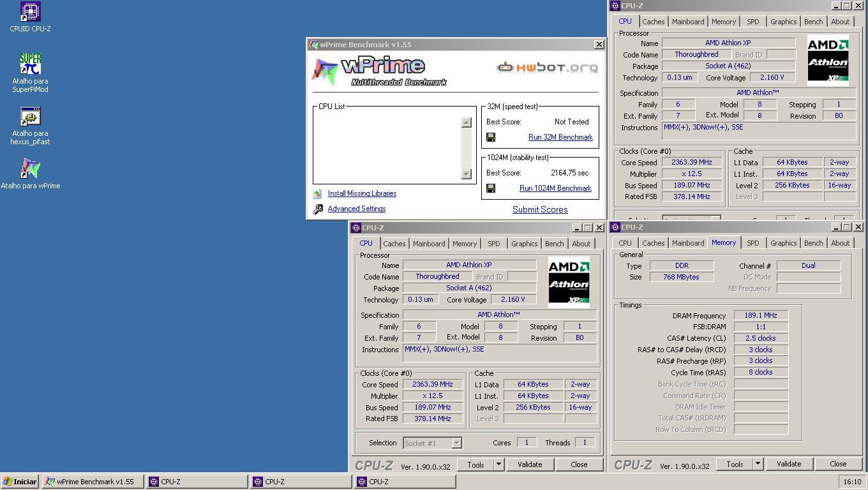This screenshot has width=868, height=490.
Task: Open the hexus_pifast desktop shortcut icon
Action: 30,116
